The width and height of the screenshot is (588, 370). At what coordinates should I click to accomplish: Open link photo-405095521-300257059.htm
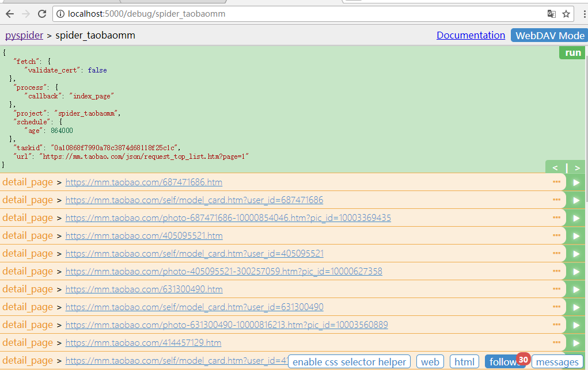(224, 272)
